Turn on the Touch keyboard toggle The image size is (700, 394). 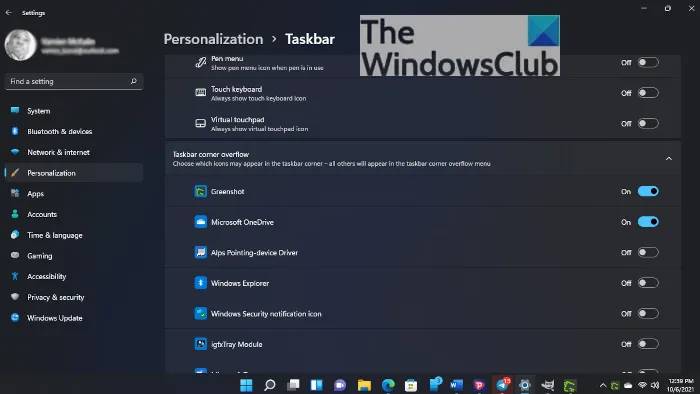coord(648,93)
